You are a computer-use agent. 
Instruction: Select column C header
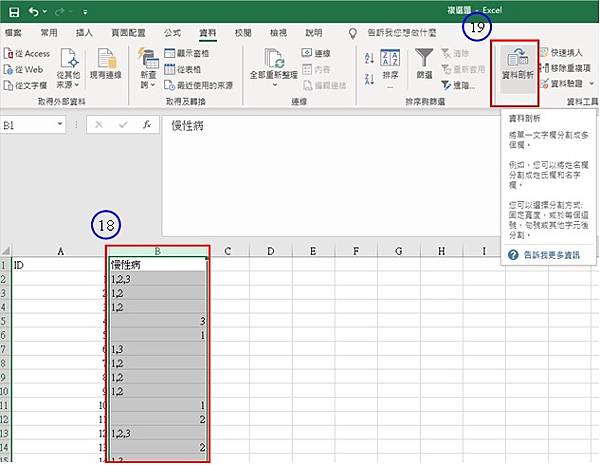click(x=228, y=251)
